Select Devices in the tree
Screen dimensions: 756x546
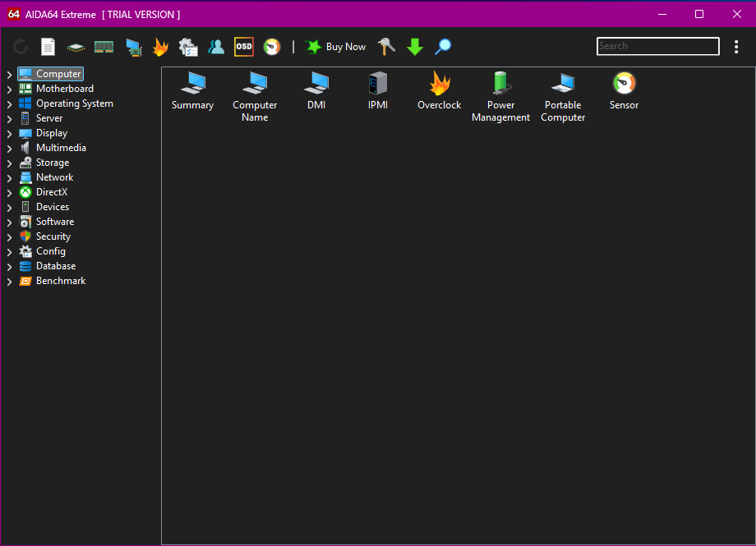(x=44, y=207)
